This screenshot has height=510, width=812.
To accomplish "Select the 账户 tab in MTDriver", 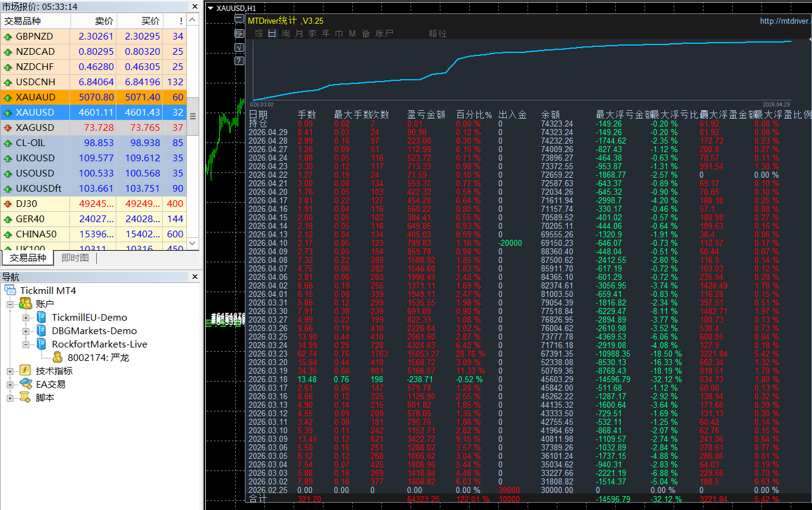I will (384, 33).
